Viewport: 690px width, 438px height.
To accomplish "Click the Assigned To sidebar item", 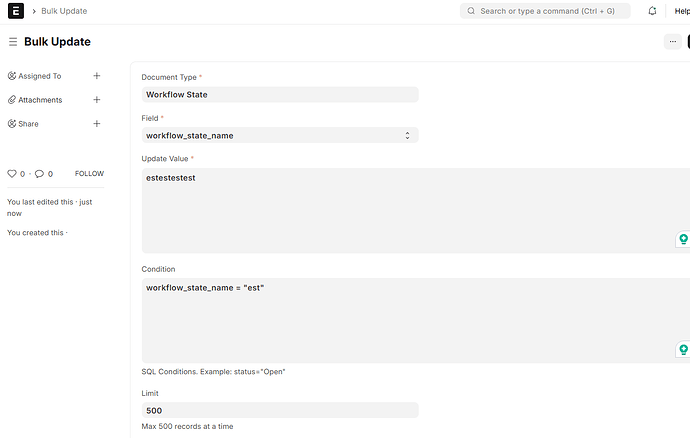I will point(38,76).
